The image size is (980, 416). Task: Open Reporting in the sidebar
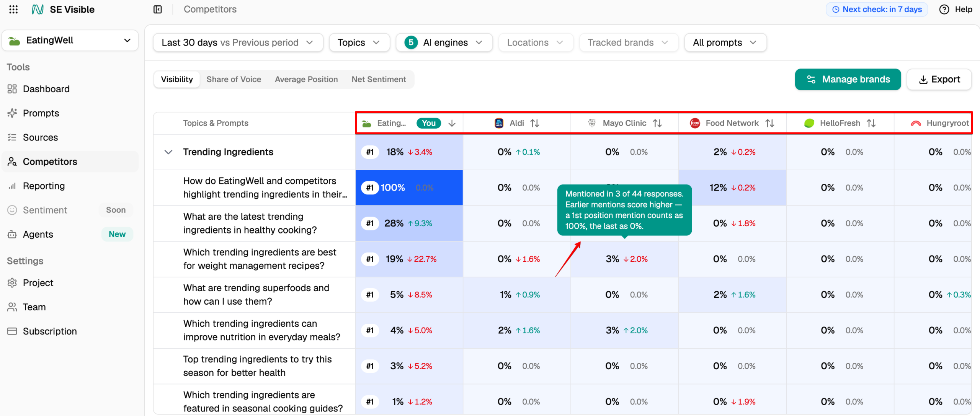70,186
